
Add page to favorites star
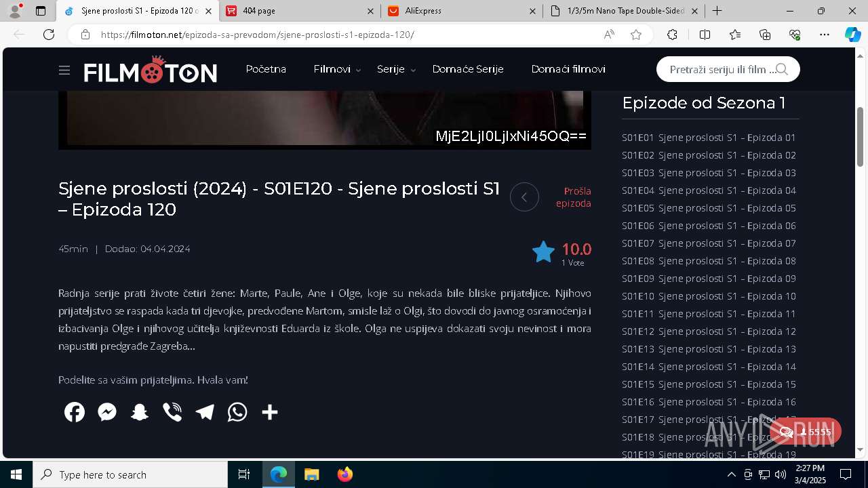click(636, 35)
